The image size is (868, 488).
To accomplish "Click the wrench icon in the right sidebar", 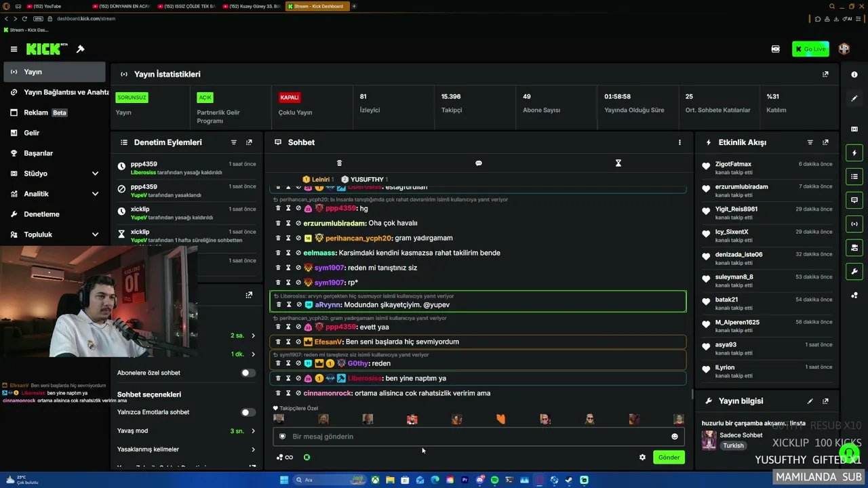I will (854, 272).
